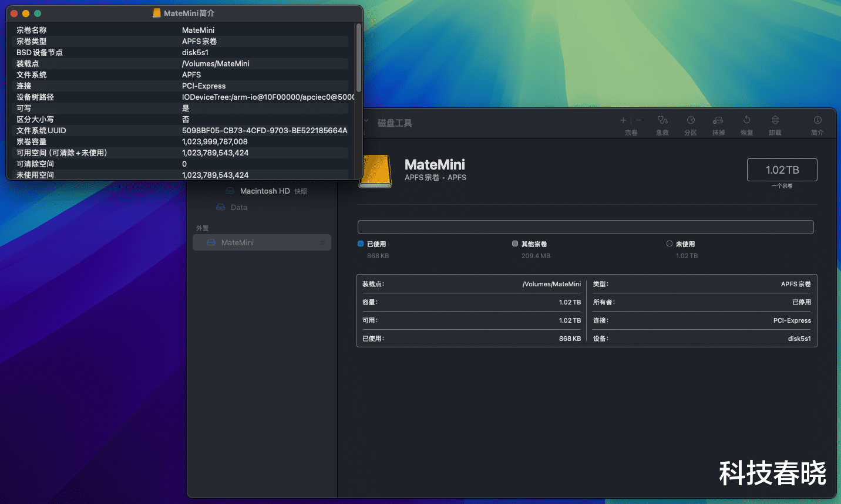
Task: Click the IODeviceTree path in 设备树路径 row
Action: pos(268,97)
